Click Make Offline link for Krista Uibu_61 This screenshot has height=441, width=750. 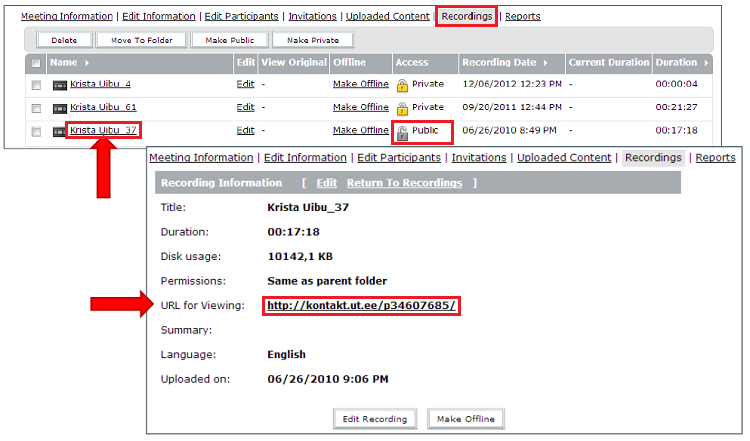coord(360,108)
